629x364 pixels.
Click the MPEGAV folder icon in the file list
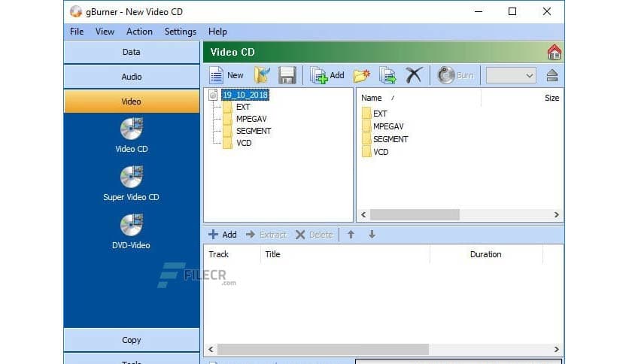[x=366, y=126]
